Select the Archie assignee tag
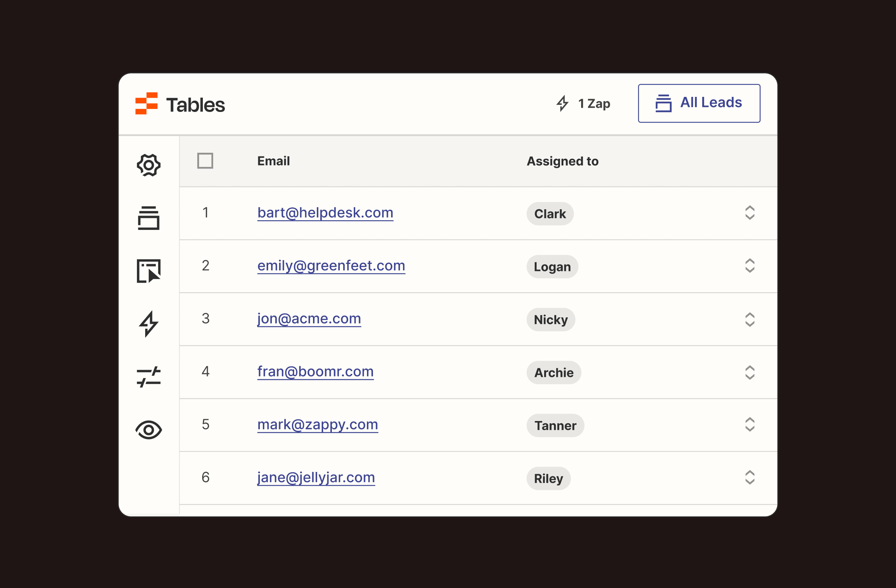896x588 pixels. click(554, 373)
